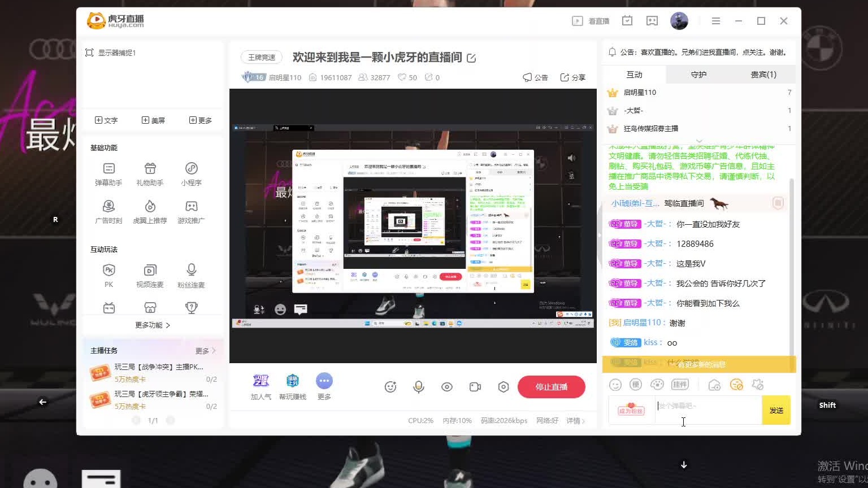Open live stream settings gear
868x488 pixels.
(503, 387)
